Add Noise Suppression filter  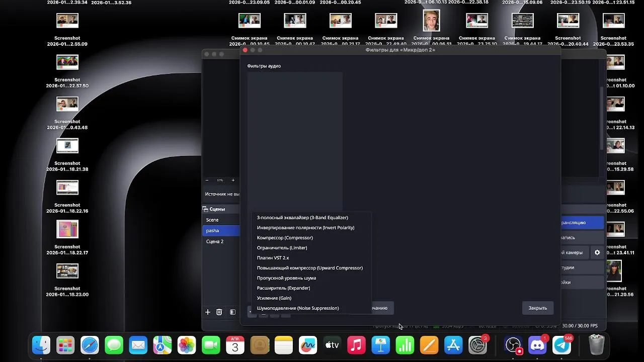click(x=311, y=308)
